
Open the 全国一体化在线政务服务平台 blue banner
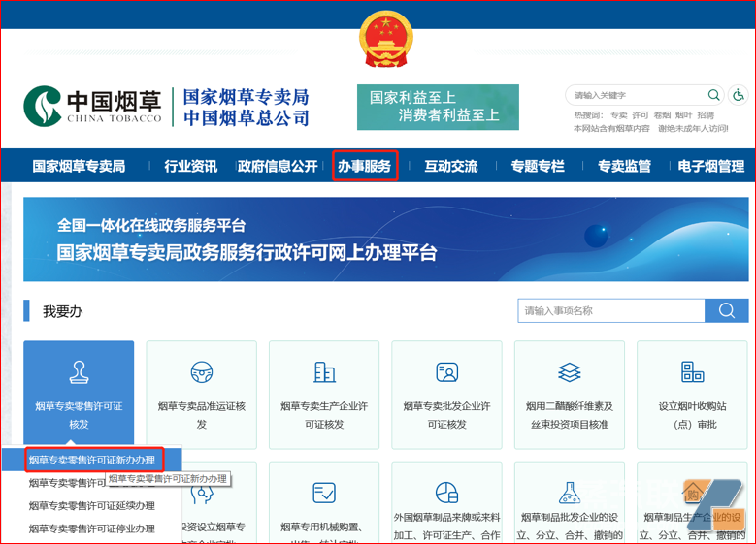tap(385, 239)
